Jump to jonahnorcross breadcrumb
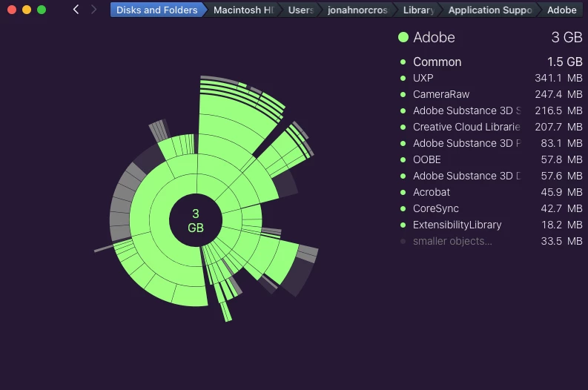Image resolution: width=588 pixels, height=390 pixels. pyautogui.click(x=357, y=10)
